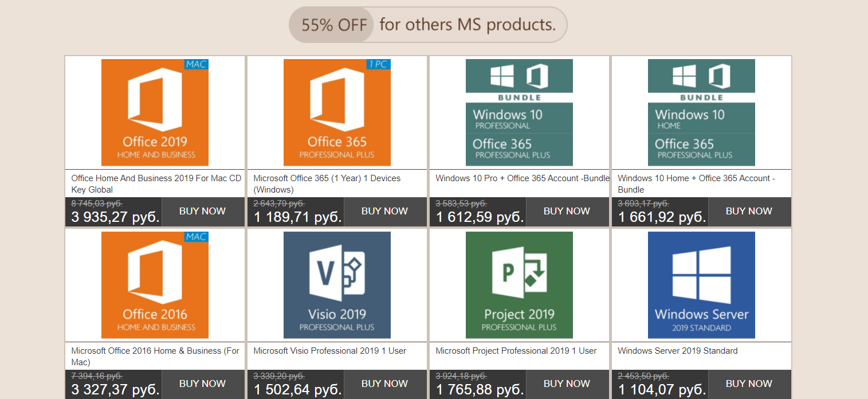868x399 pixels.
Task: Buy the Windows 10 Pro + Office 365 bundle
Action: coord(567,211)
